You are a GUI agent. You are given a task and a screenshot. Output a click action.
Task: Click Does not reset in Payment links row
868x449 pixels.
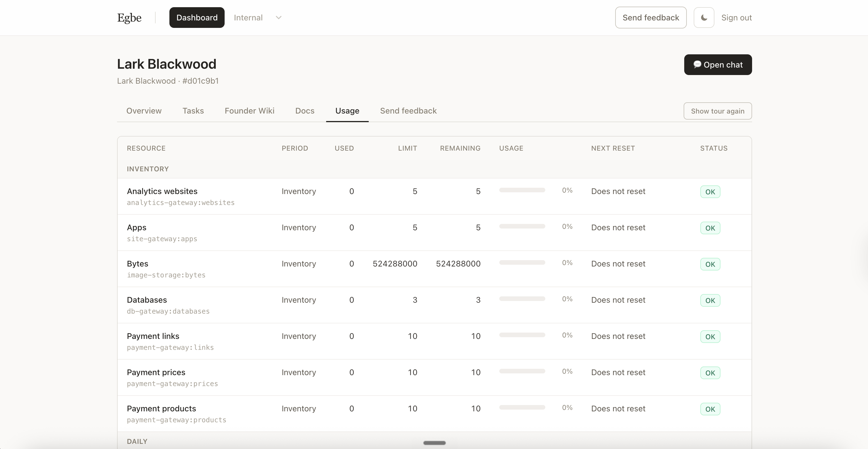(x=618, y=336)
